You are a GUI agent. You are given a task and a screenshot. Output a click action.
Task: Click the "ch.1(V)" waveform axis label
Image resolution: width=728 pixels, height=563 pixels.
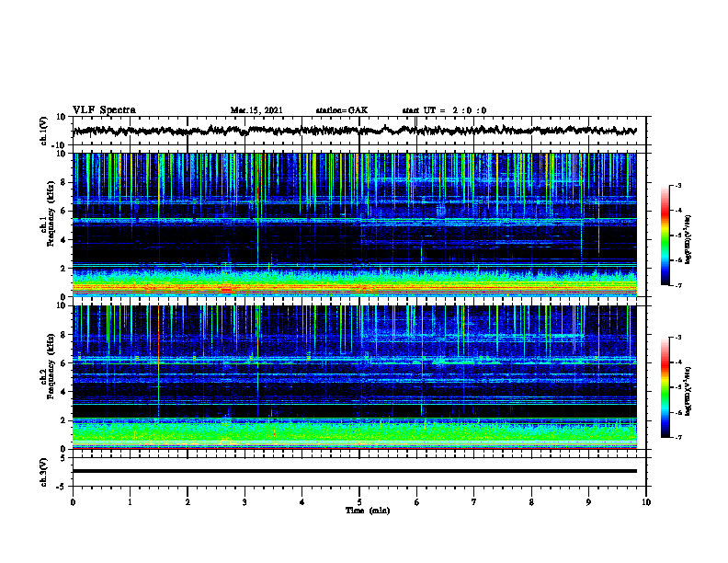(x=44, y=131)
